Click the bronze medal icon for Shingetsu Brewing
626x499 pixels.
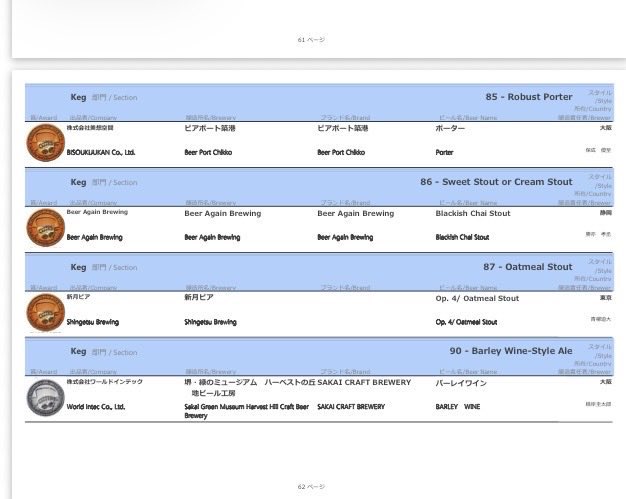(46, 313)
